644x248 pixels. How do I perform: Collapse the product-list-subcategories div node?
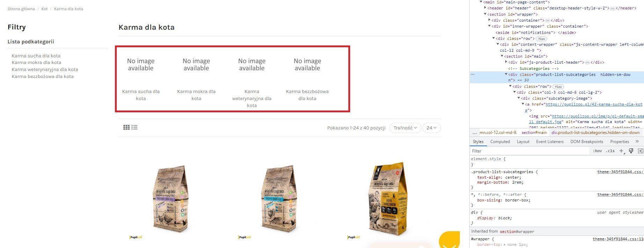point(506,74)
